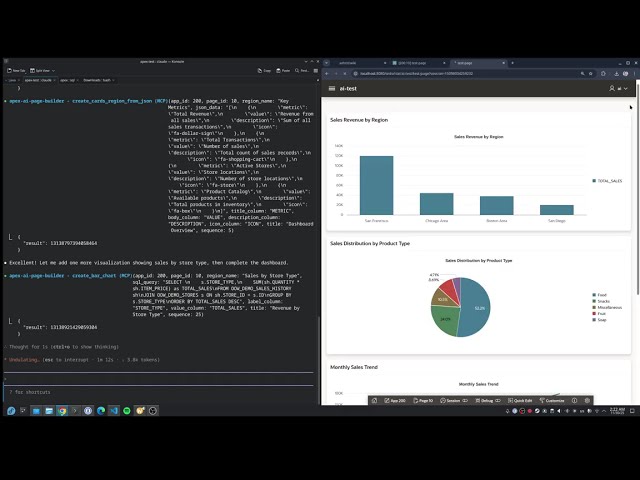
Task: Open Microsoft Edge from the taskbar
Action: (101, 411)
